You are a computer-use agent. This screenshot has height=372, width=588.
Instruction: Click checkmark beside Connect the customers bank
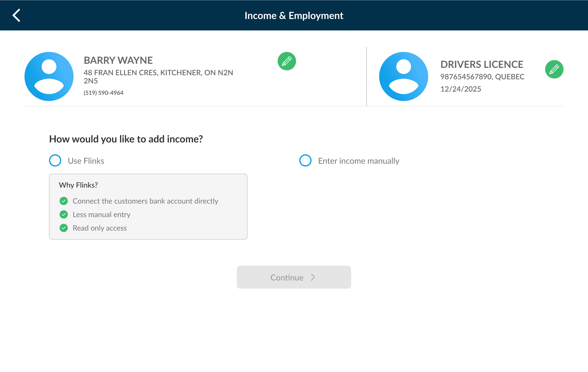pos(64,201)
